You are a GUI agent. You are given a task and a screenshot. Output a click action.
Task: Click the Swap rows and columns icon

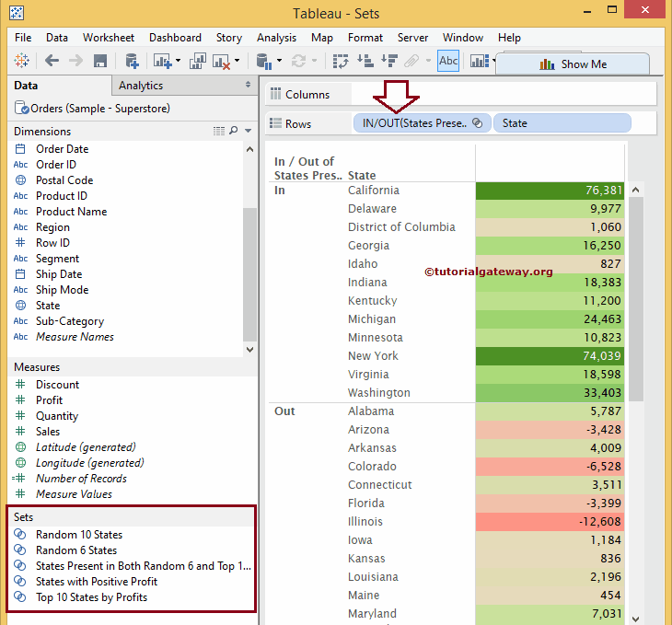(x=341, y=61)
